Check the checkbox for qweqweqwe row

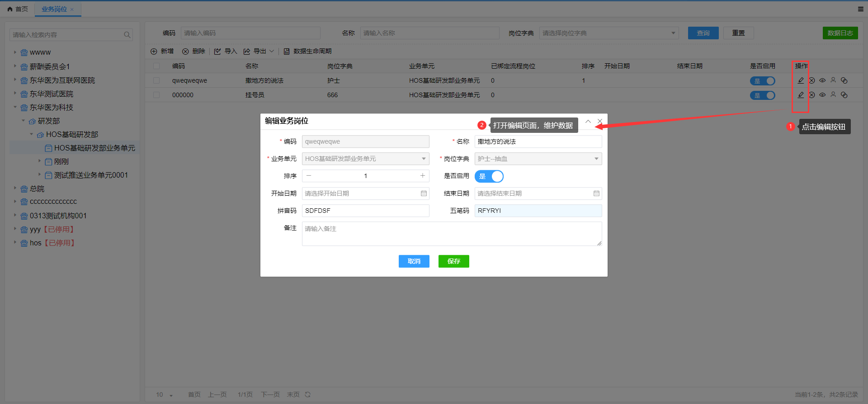click(x=156, y=80)
